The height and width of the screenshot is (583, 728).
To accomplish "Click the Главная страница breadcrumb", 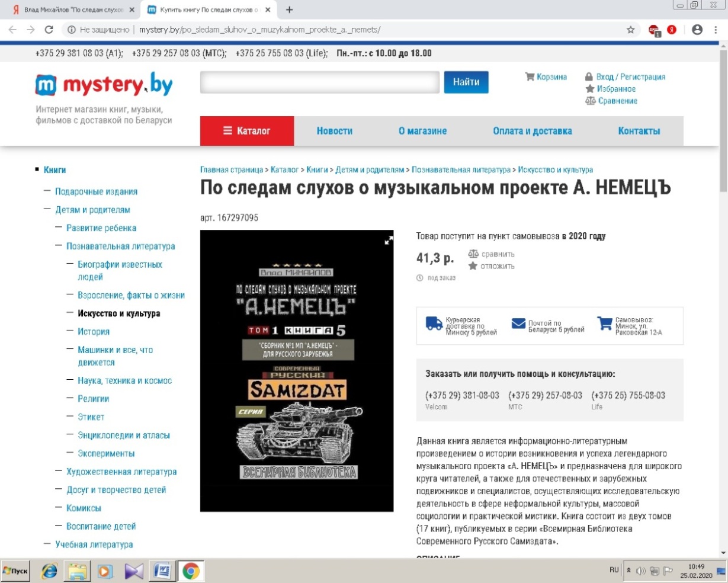I will pyautogui.click(x=232, y=169).
